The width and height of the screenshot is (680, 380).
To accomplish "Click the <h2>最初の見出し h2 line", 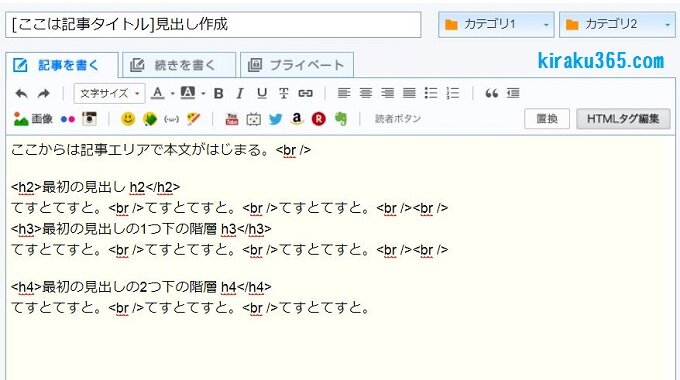I will coord(95,187).
